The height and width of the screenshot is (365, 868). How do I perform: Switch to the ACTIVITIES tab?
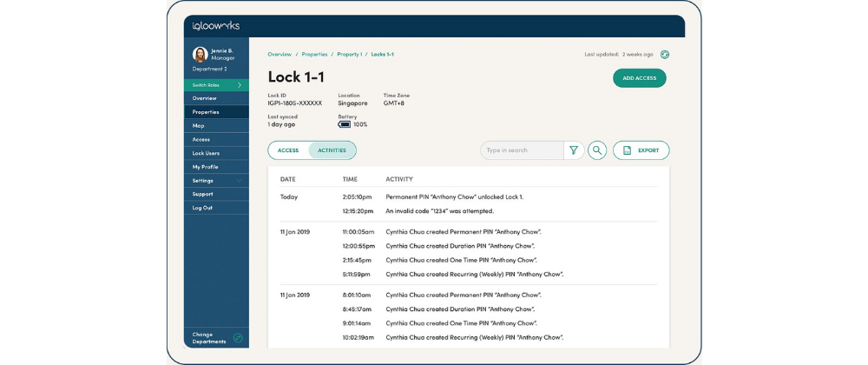click(332, 150)
